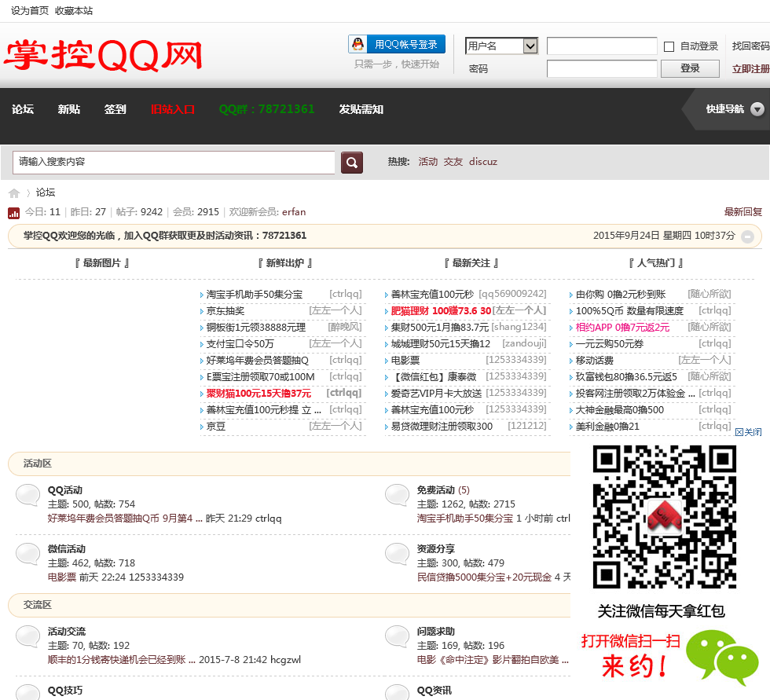Image resolution: width=770 pixels, height=700 pixels.
Task: Focus the password input field
Action: point(602,68)
